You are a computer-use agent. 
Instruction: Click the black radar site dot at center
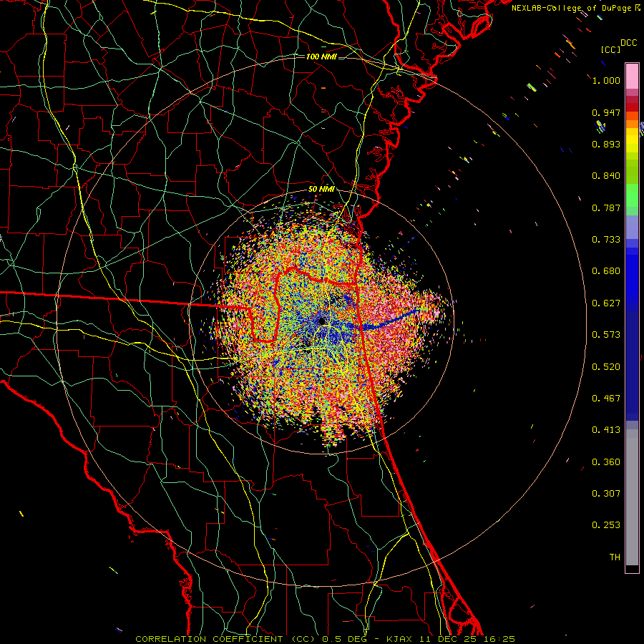[x=322, y=321]
